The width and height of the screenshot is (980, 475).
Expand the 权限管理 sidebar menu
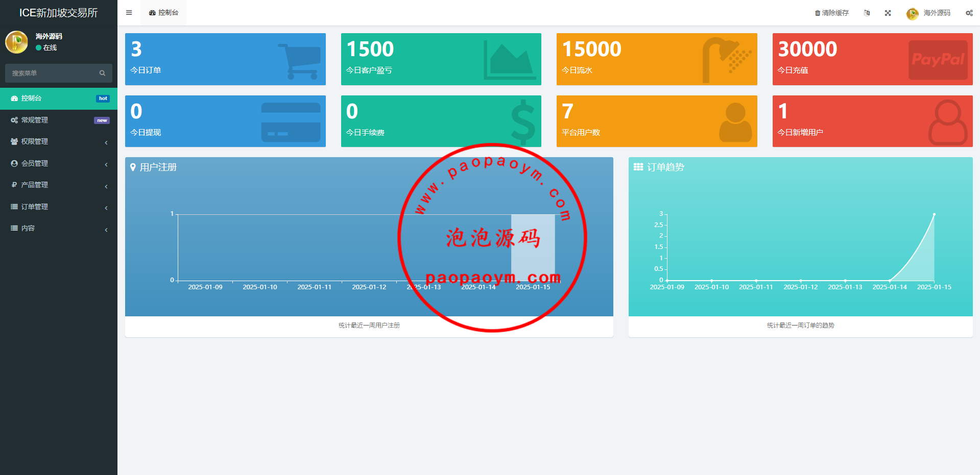pyautogui.click(x=59, y=141)
